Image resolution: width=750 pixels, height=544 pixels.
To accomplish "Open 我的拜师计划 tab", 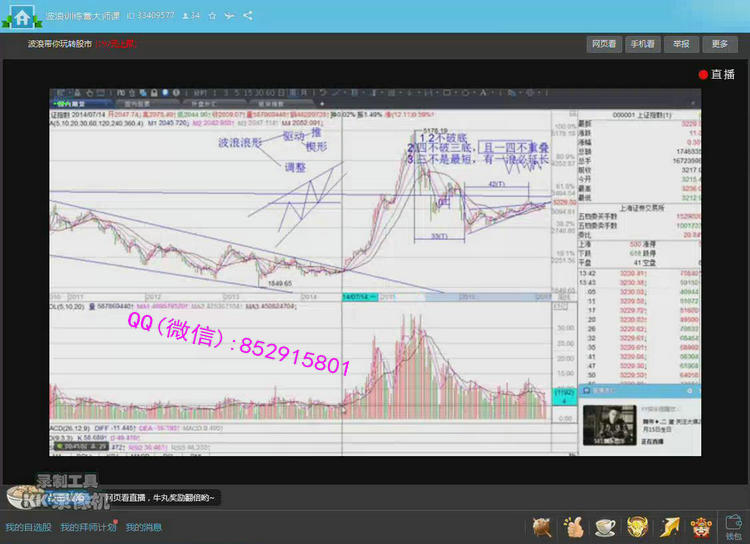I will pos(88,527).
